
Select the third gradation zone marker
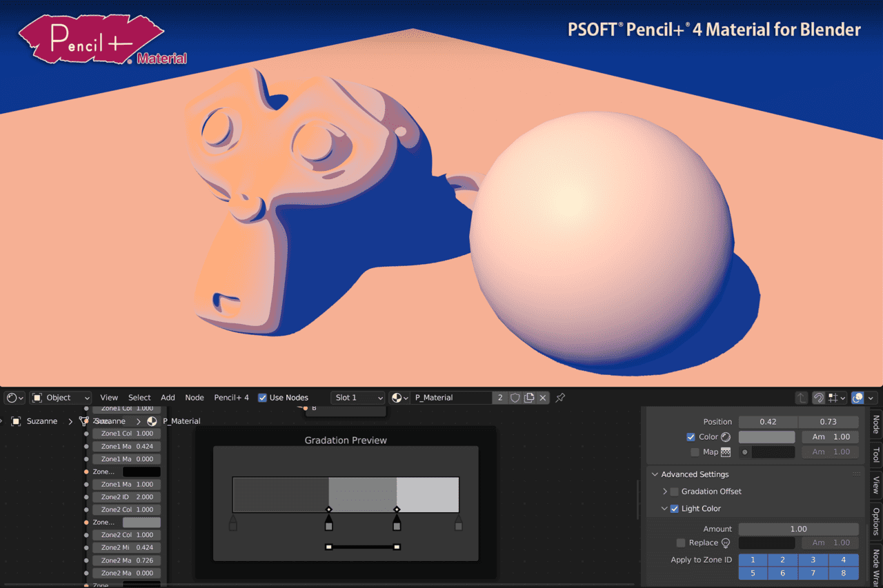[x=397, y=523]
